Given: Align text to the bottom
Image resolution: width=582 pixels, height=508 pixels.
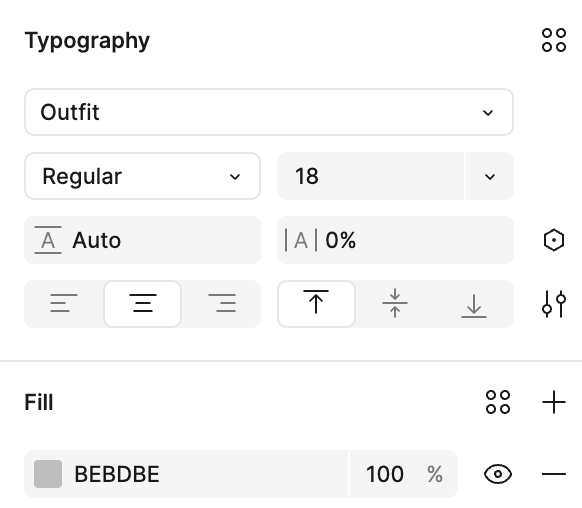Looking at the screenshot, I should (474, 304).
